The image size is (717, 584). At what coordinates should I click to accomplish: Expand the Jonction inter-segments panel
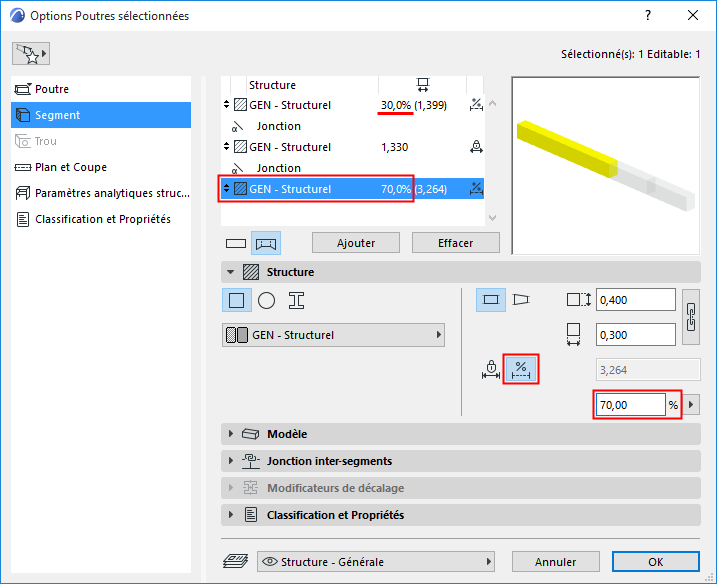460,461
